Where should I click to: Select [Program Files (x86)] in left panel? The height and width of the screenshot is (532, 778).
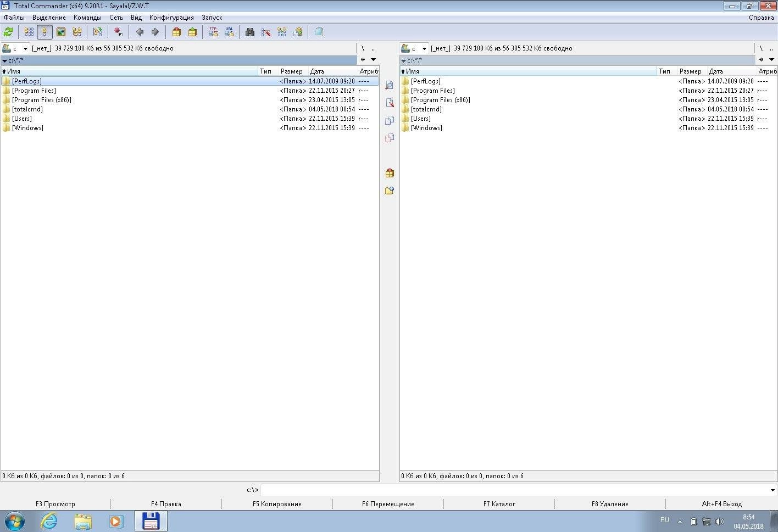click(x=190, y=100)
